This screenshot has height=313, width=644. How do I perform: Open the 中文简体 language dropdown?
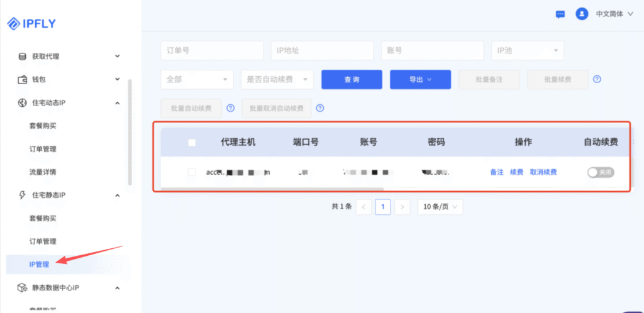[x=614, y=14]
